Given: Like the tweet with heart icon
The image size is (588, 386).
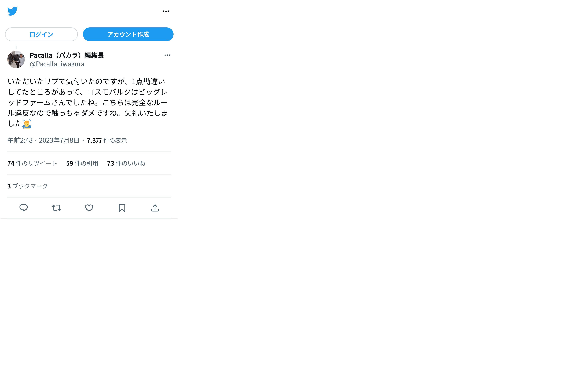Looking at the screenshot, I should 89,208.
